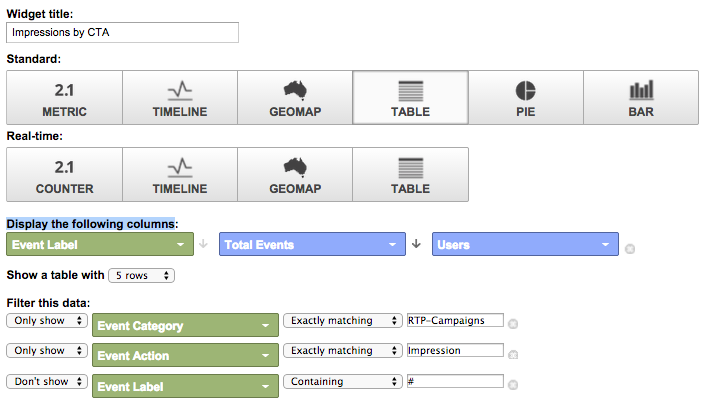Click the Impression filter value field
This screenshot has width=703, height=401.
(455, 350)
